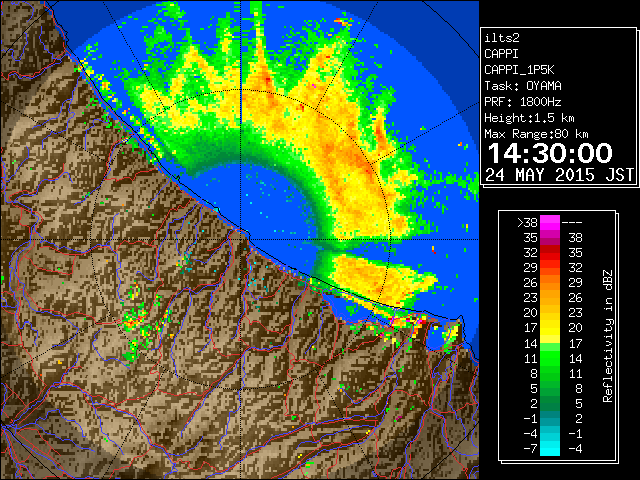Image resolution: width=640 pixels, height=480 pixels.
Task: Click the 'Reflectivity in dBZ' axis label
Action: 607,336
